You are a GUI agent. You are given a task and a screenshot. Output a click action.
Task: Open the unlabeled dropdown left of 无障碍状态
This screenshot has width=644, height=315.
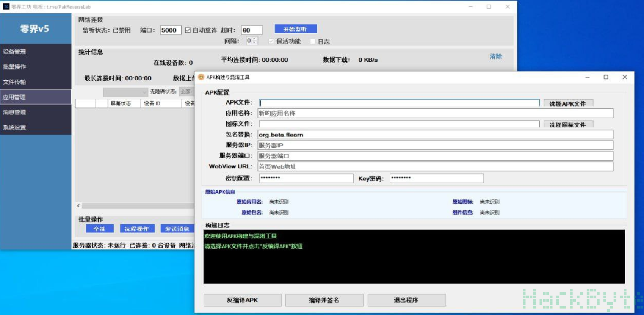[125, 92]
